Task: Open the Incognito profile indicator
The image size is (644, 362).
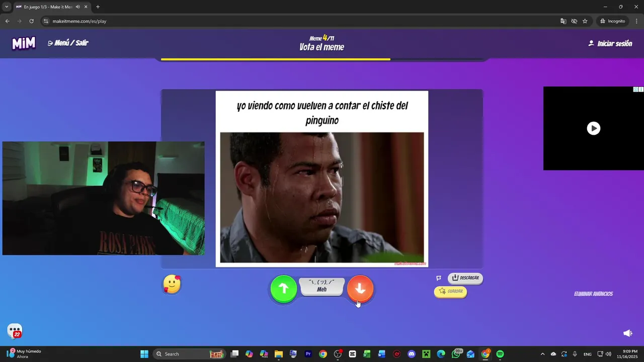Action: 612,21
